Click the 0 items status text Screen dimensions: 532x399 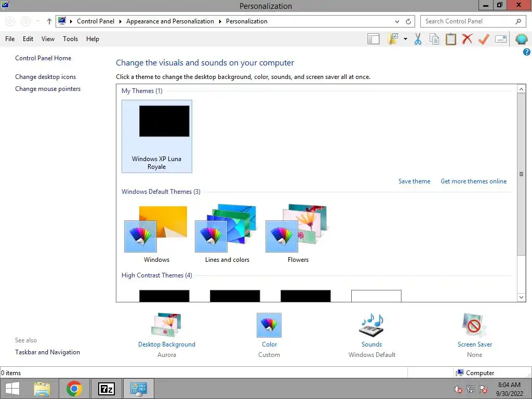(x=11, y=373)
